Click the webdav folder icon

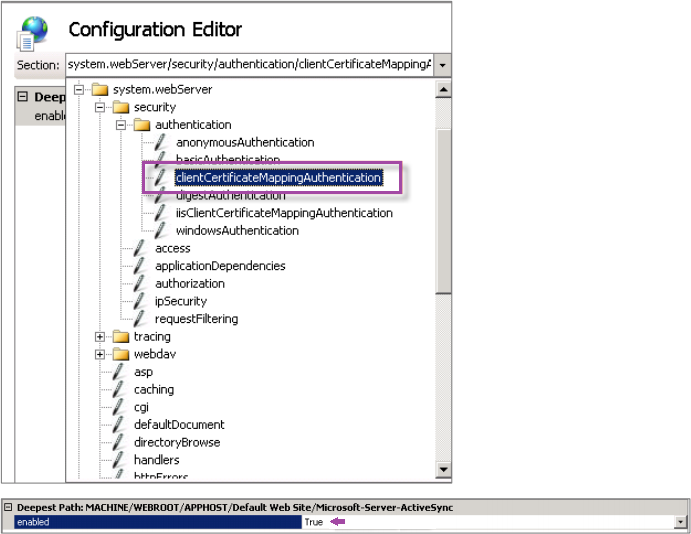point(121,355)
